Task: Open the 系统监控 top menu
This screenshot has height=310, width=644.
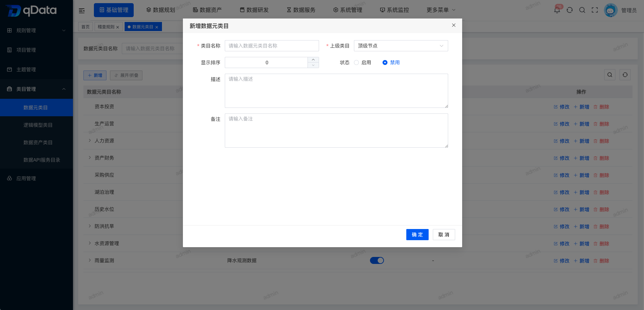Action: [x=394, y=10]
